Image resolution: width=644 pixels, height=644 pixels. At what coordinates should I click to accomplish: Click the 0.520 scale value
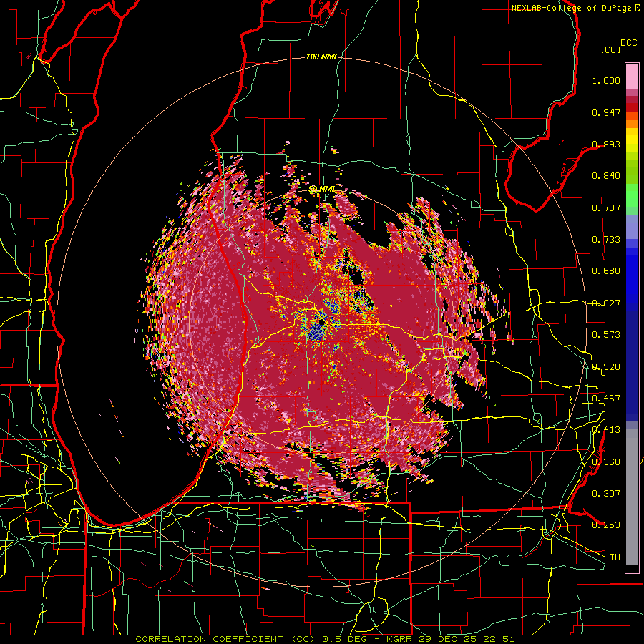click(x=606, y=367)
